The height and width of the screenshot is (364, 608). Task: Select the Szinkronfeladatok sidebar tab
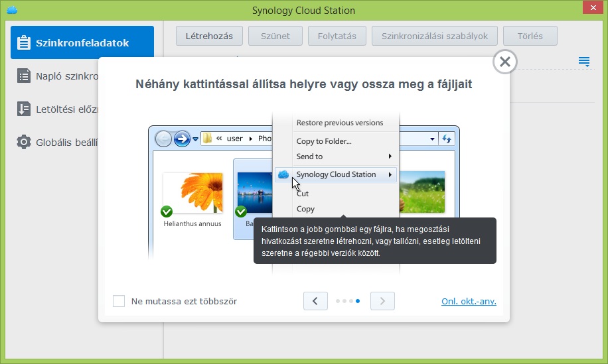[82, 42]
